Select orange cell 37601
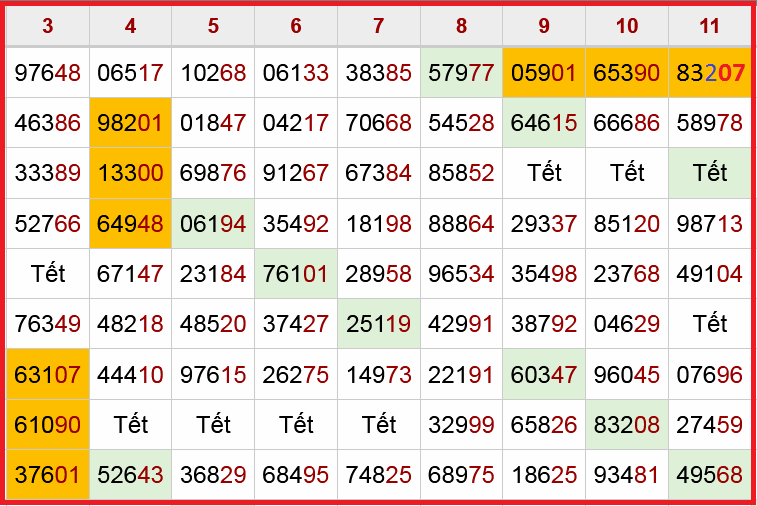757x506 pixels. coord(47,475)
